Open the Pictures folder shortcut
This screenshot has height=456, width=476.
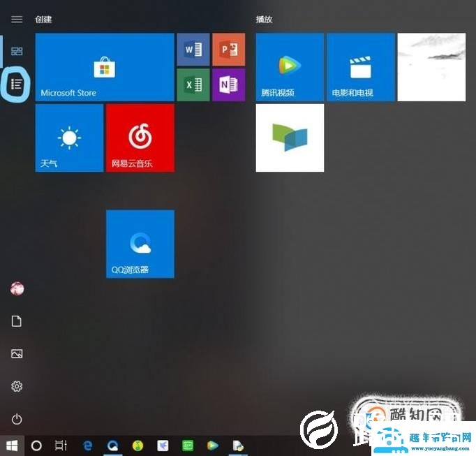[x=17, y=353]
